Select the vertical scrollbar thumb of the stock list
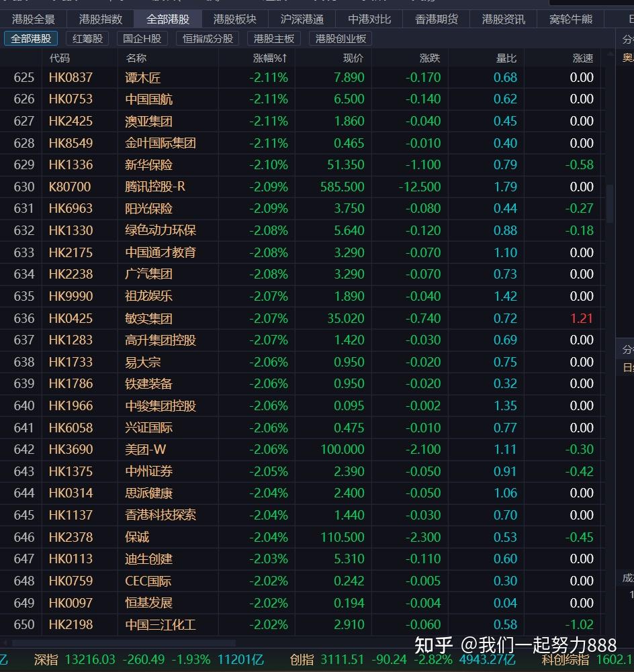The image size is (634, 672). [610, 203]
